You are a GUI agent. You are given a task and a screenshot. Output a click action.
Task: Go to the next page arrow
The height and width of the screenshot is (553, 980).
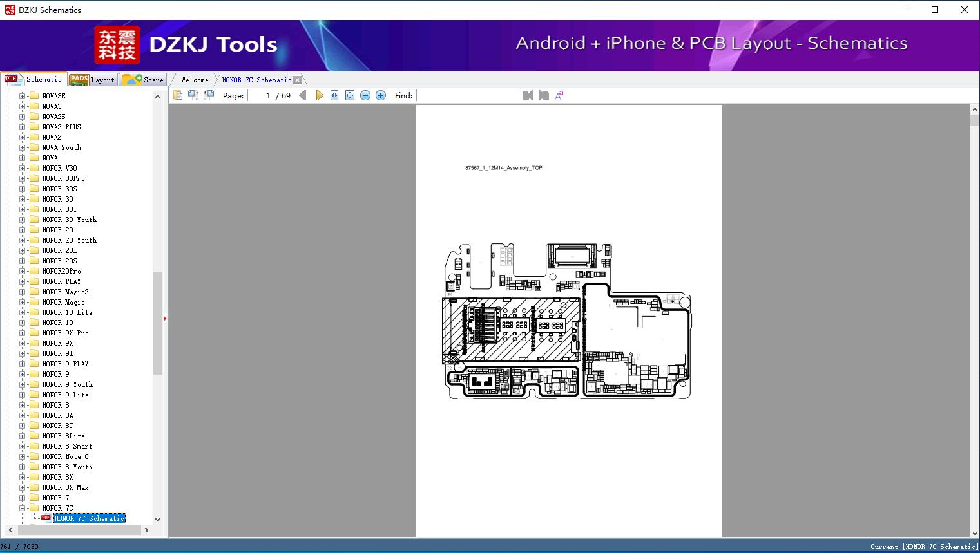point(320,95)
